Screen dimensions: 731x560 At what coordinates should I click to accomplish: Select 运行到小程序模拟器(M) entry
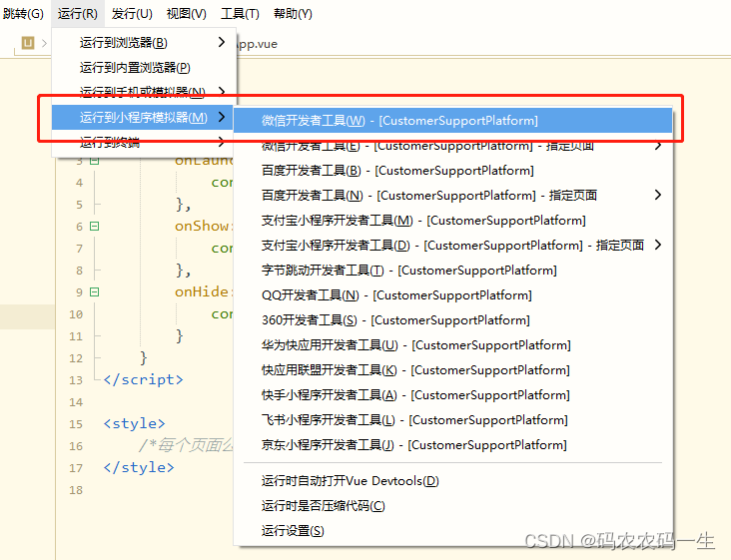coord(142,118)
